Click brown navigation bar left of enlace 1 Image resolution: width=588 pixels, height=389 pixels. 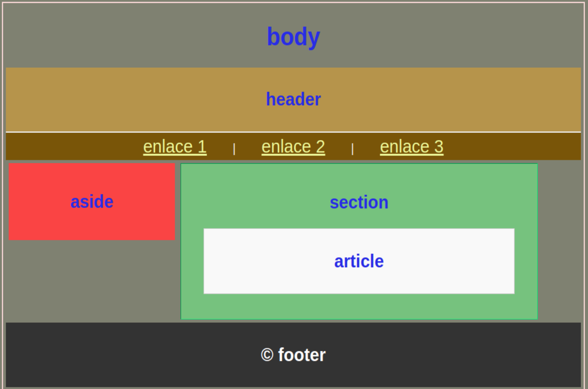point(73,147)
